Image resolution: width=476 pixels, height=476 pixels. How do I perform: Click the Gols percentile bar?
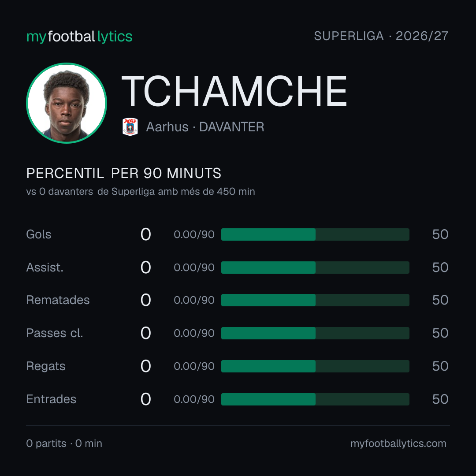coord(315,234)
